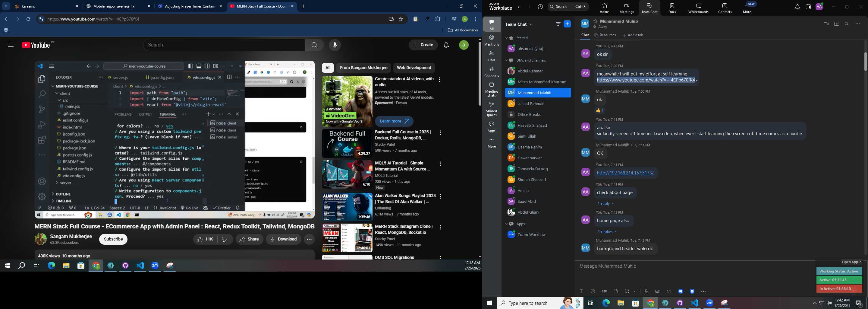Subscribe to Sangam Mukherjee channel
The width and height of the screenshot is (868, 309).
pyautogui.click(x=113, y=239)
